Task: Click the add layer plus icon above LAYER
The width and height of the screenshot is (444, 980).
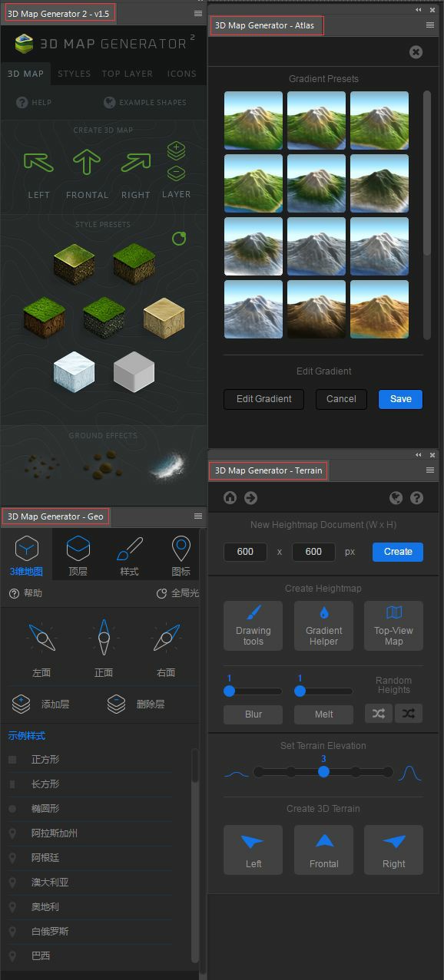Action: pos(176,150)
